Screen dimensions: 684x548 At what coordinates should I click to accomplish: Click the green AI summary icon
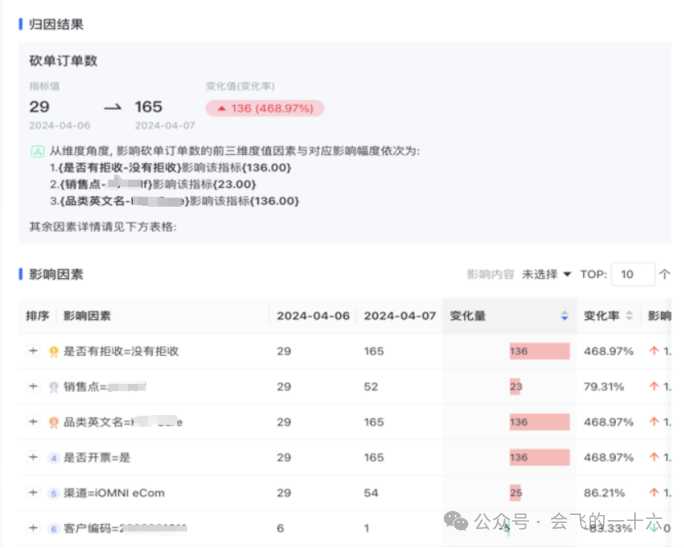click(x=38, y=151)
